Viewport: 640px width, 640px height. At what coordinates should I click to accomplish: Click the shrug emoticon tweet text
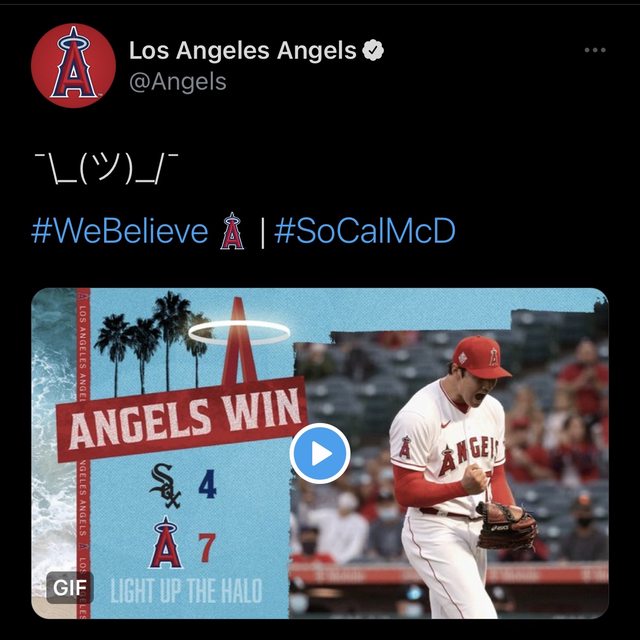point(106,172)
